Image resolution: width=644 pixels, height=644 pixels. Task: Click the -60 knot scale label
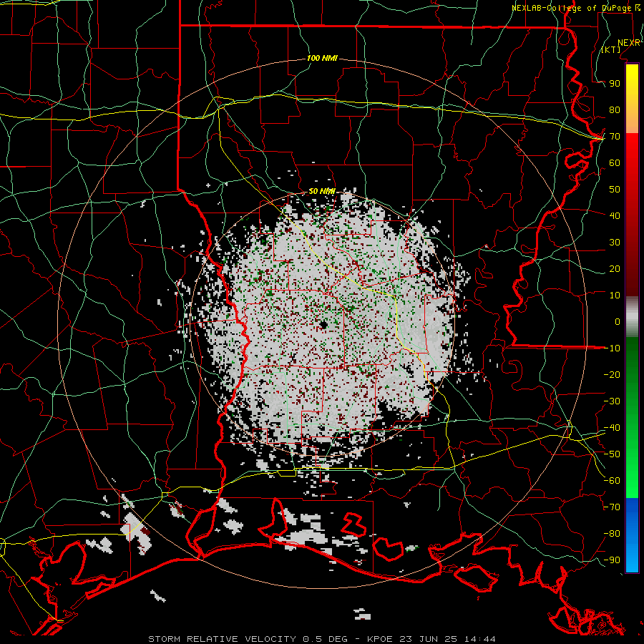click(x=612, y=481)
